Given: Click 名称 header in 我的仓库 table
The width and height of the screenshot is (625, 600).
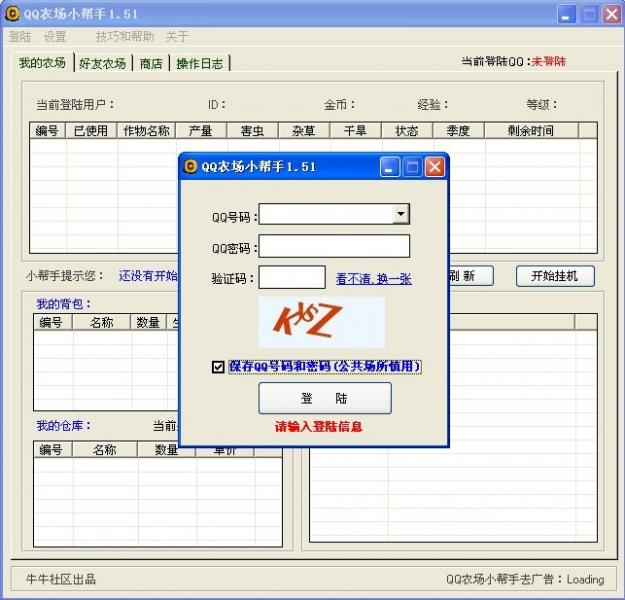Looking at the screenshot, I should coord(104,450).
